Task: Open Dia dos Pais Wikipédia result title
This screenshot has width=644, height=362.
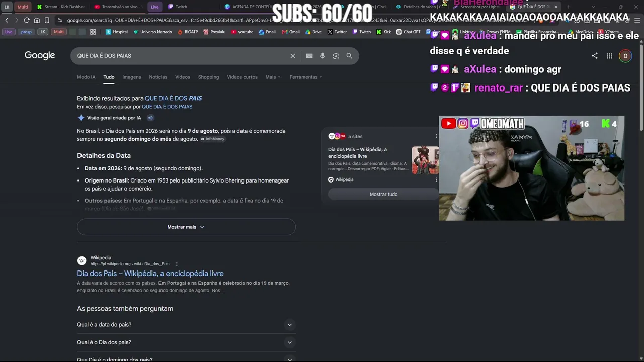Action: (150, 274)
